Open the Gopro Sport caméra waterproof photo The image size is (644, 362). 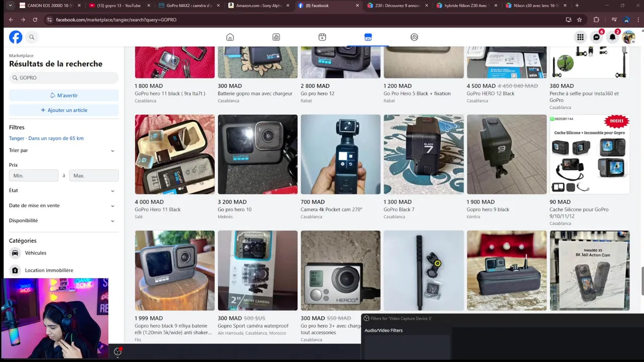[x=258, y=270]
